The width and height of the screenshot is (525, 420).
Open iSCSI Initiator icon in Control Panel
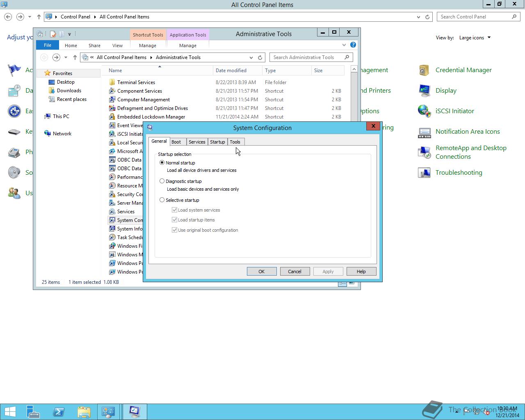424,111
